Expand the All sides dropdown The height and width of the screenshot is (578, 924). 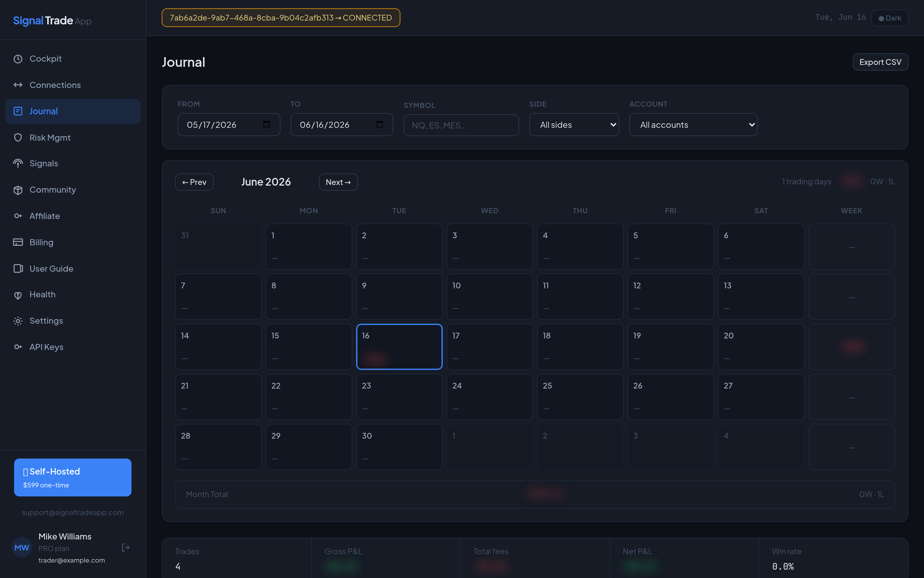click(x=574, y=125)
